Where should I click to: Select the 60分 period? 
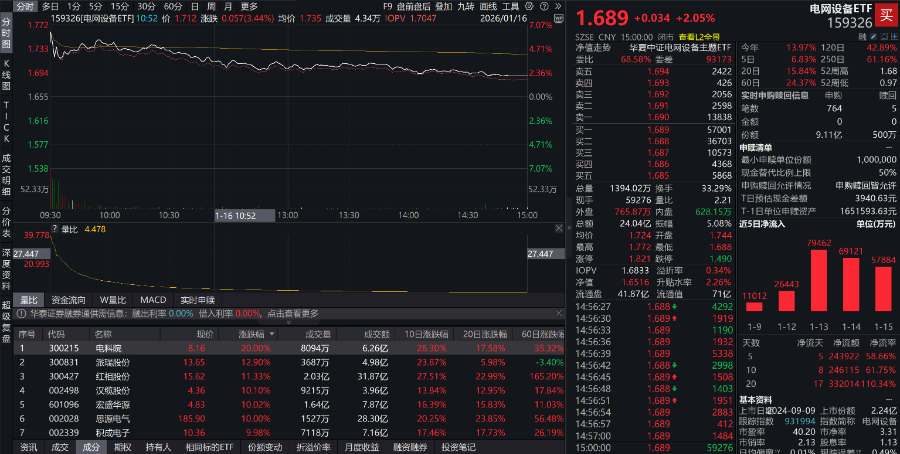click(173, 6)
